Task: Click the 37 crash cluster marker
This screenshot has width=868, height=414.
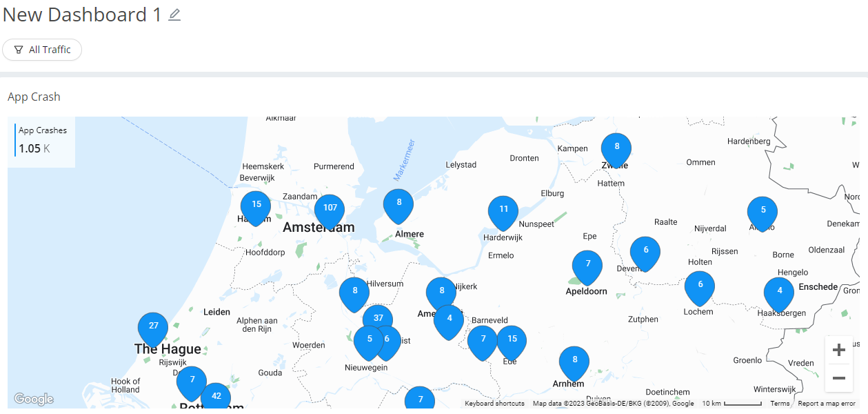Action: [378, 317]
